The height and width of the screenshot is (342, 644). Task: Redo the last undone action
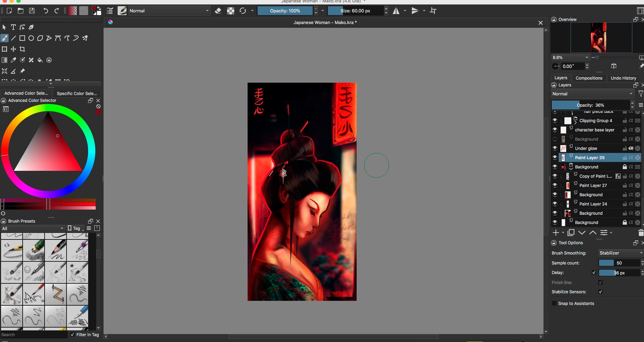[57, 11]
